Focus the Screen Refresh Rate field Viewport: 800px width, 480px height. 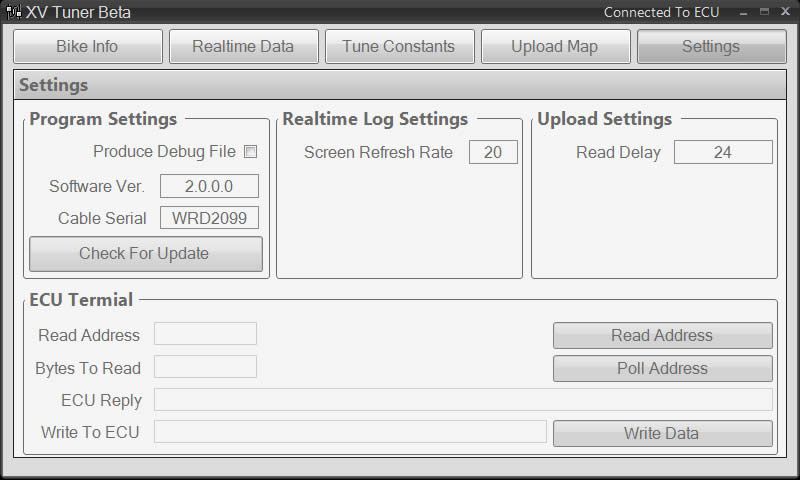[x=493, y=152]
